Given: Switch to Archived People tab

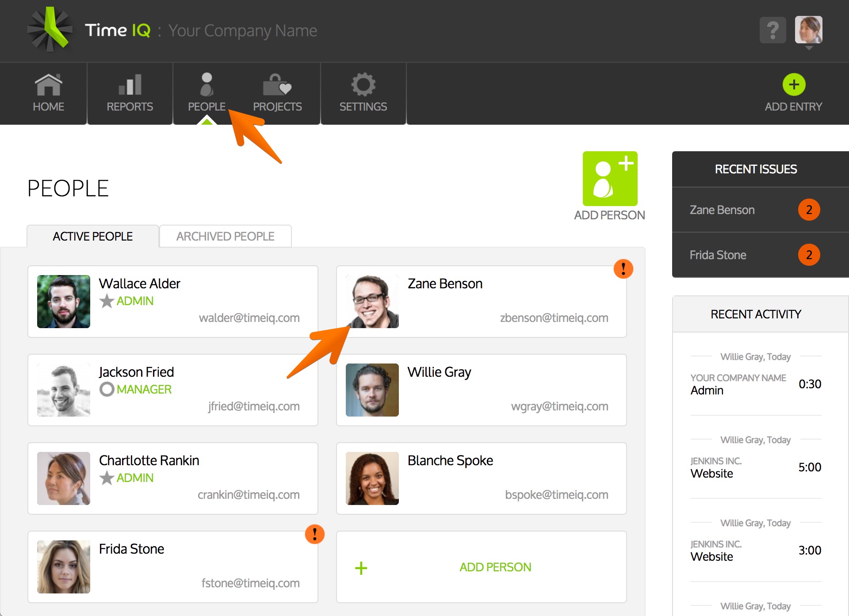Looking at the screenshot, I should click(x=225, y=236).
